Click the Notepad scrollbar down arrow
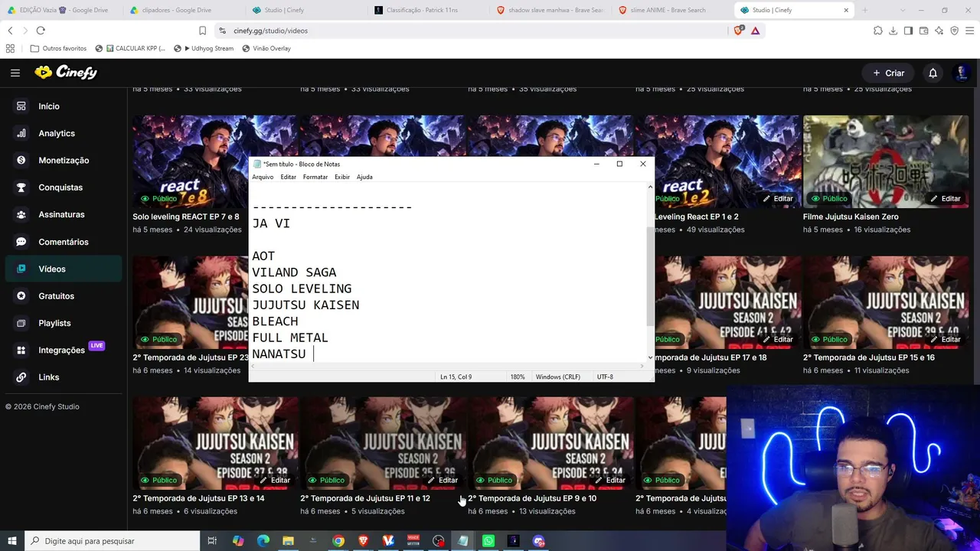 [651, 357]
